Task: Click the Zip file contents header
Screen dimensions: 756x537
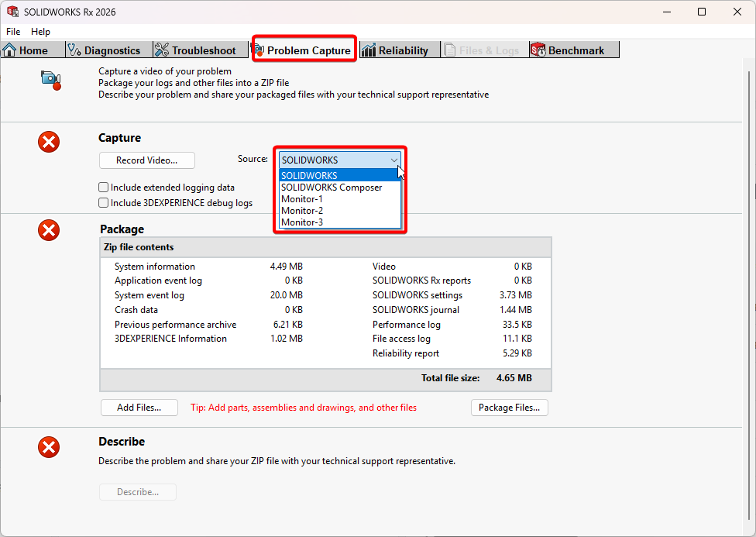Action: tap(325, 247)
